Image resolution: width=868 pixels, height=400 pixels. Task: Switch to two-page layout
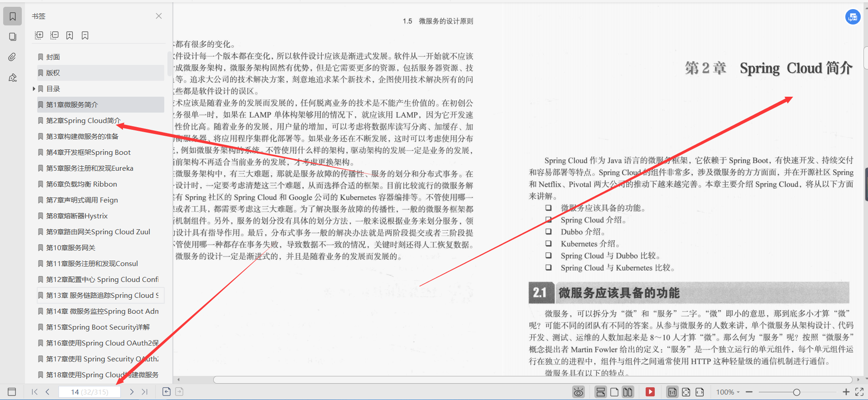pos(628,392)
